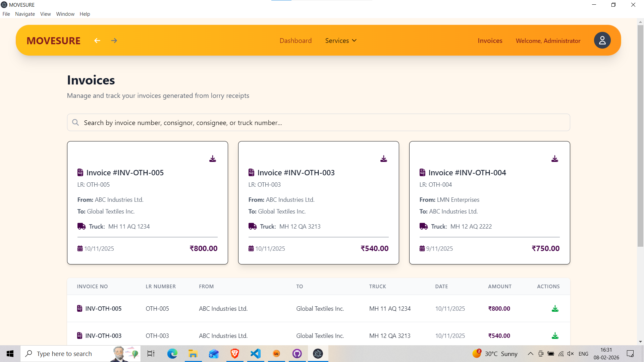The width and height of the screenshot is (644, 362).
Task: Click the forward navigation arrow
Action: click(114, 40)
